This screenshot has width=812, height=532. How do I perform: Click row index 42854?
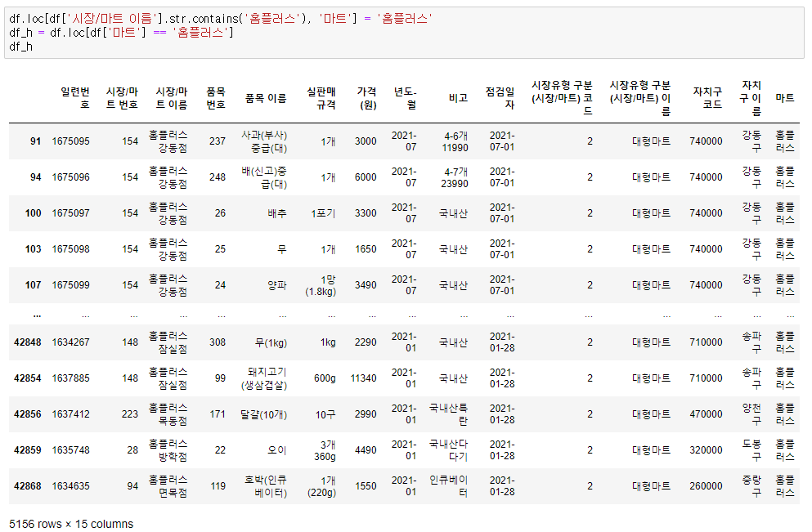(x=28, y=378)
